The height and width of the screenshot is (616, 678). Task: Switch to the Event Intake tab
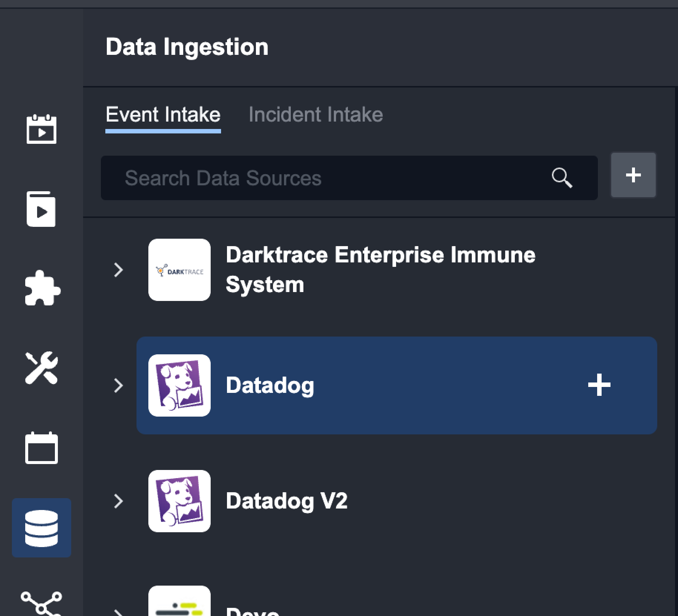(x=163, y=115)
